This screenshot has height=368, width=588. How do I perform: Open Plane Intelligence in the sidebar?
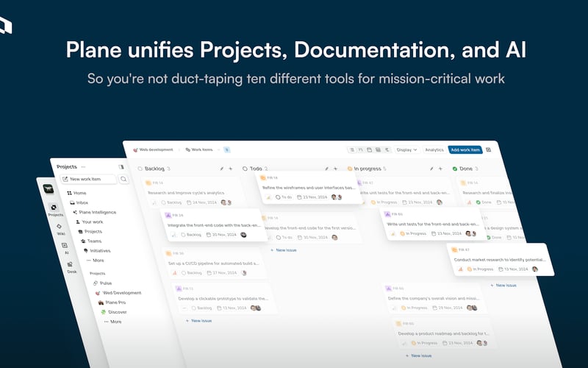[x=95, y=212]
